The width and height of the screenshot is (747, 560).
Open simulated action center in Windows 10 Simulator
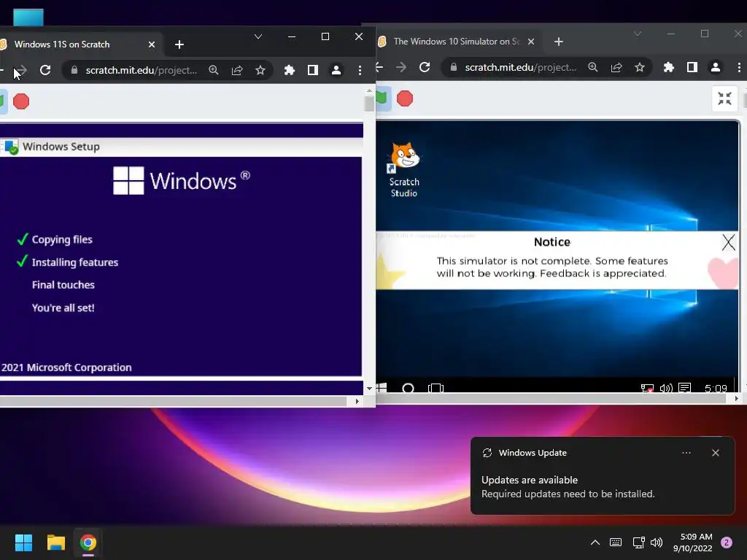click(x=684, y=388)
